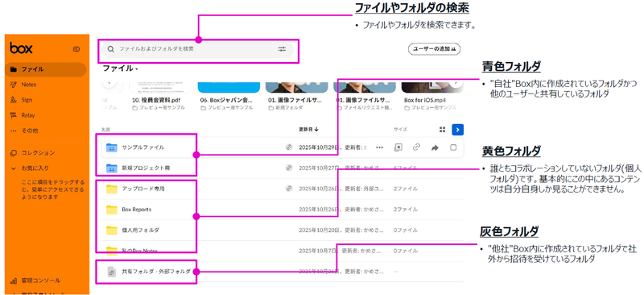Click the yellow folder icon of アップロード専用
Viewport: 644px width, 295px height.
point(111,189)
